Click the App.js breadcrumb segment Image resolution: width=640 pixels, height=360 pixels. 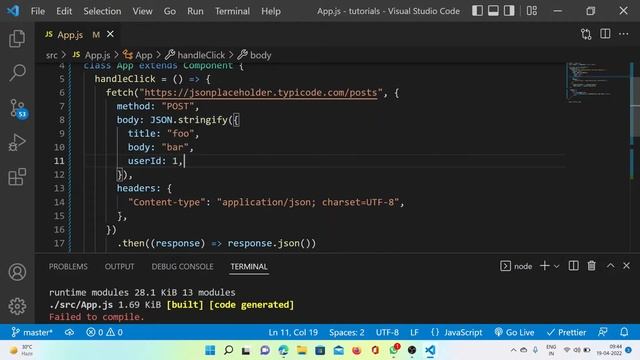pos(91,55)
